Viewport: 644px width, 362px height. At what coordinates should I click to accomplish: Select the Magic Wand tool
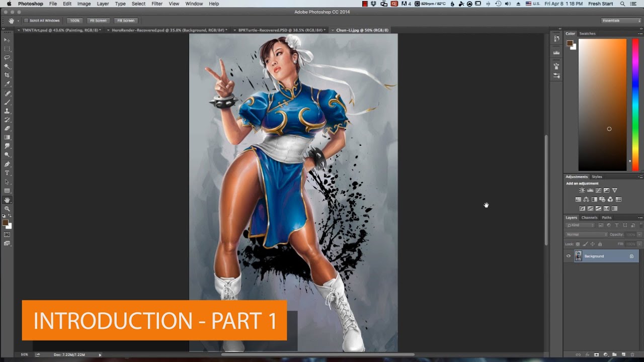click(7, 66)
